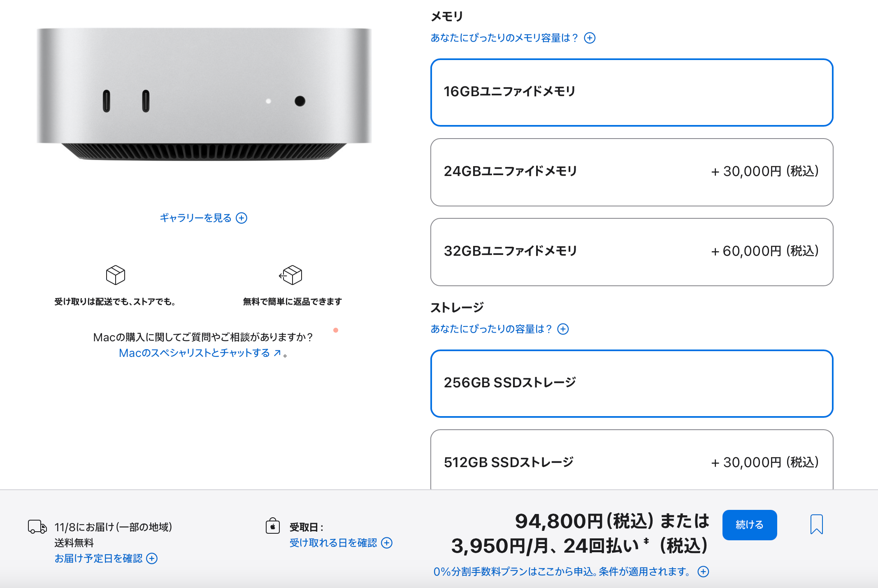
Task: Click the 受取日 pickup label
Action: tap(306, 527)
